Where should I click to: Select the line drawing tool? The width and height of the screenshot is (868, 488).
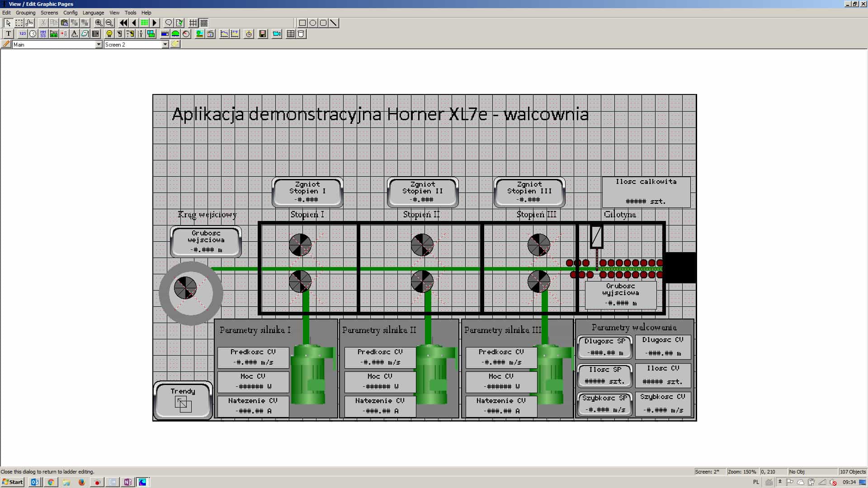pos(334,23)
